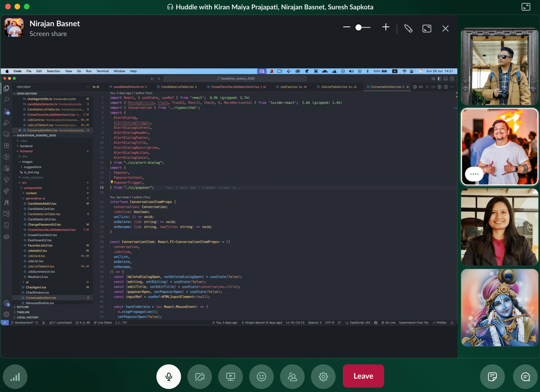This screenshot has width=540, height=392.
Task: Open Prettier status bar item
Action: 440,323
